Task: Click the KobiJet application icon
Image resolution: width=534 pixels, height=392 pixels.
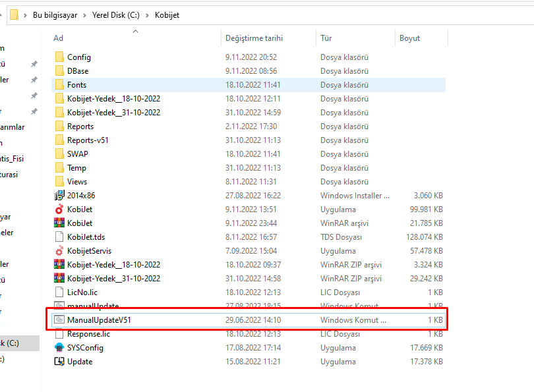Action: 59,209
